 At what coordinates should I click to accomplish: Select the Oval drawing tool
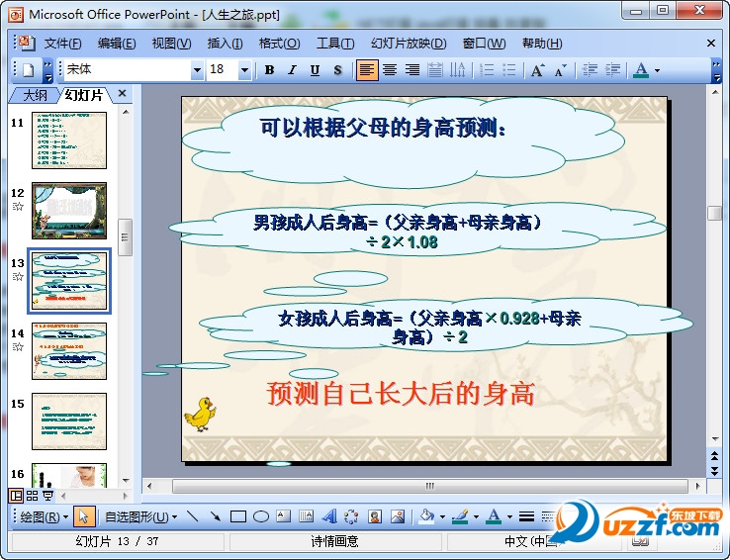261,516
